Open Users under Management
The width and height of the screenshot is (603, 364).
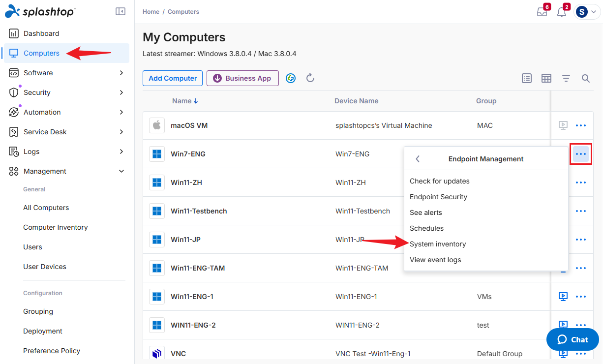[x=32, y=247]
